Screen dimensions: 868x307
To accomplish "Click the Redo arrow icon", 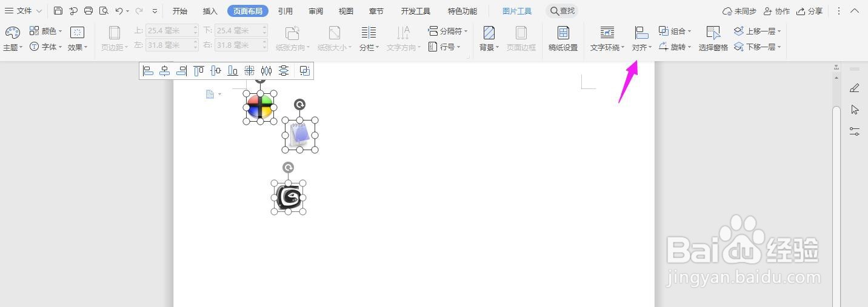I will pyautogui.click(x=139, y=11).
